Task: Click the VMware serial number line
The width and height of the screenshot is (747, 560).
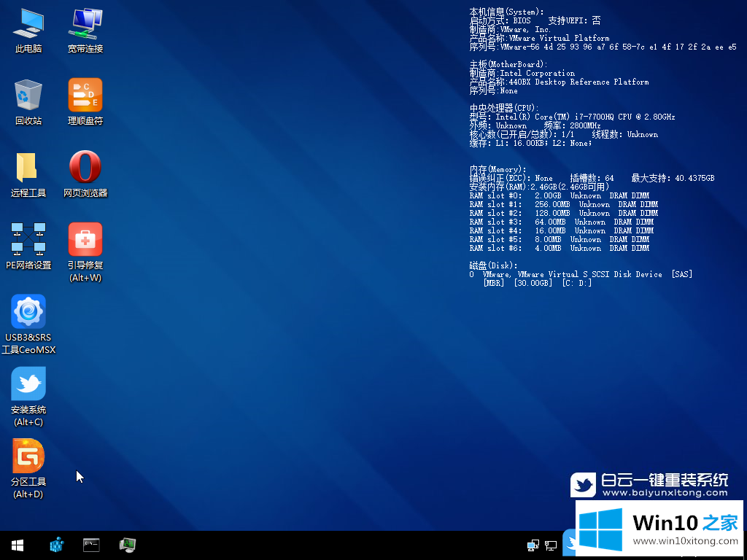Action: point(603,47)
